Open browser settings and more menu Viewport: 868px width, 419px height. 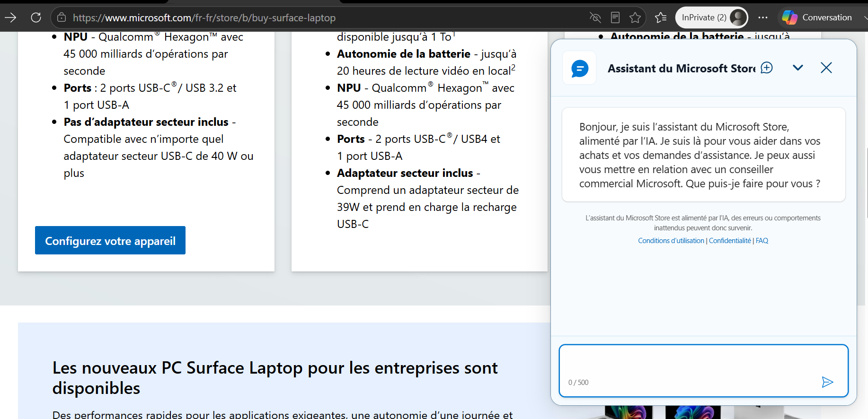763,17
